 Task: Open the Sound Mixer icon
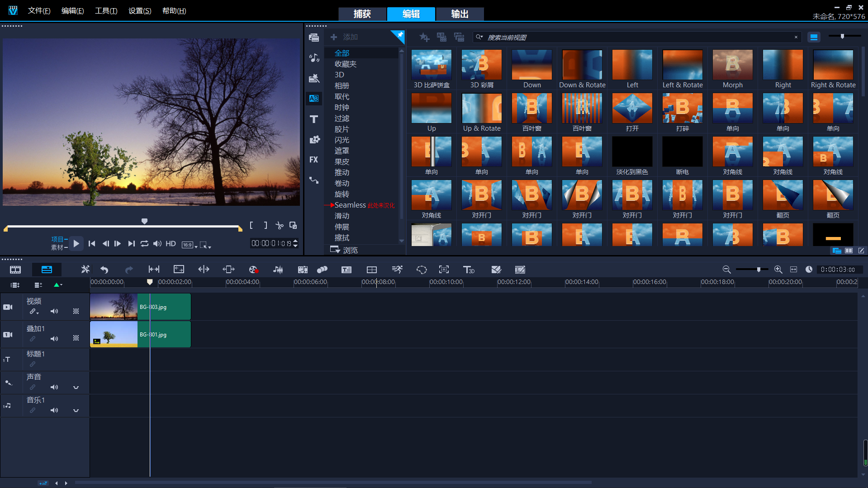[278, 270]
